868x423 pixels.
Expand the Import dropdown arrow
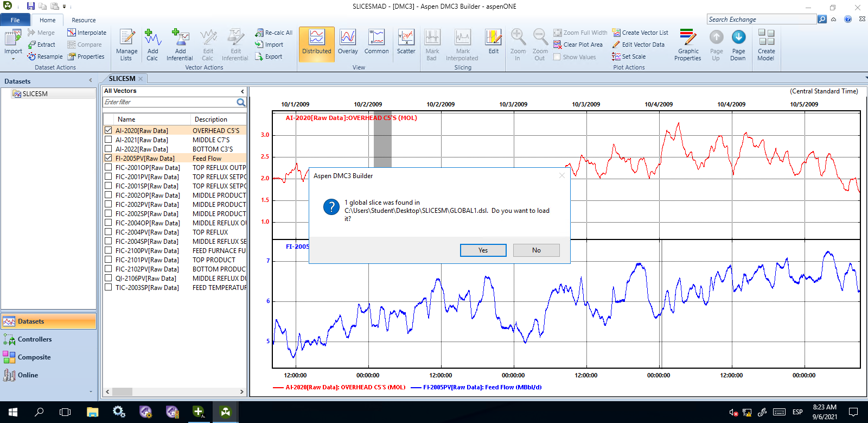point(13,58)
